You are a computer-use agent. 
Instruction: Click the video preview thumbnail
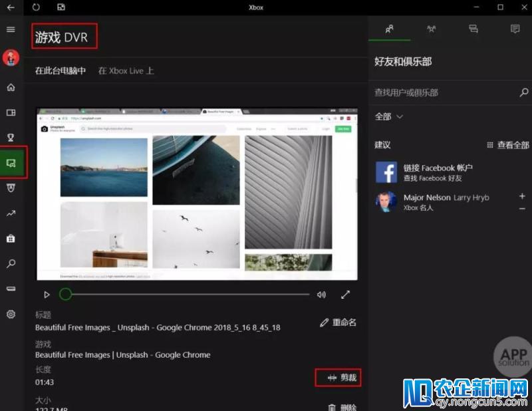(x=197, y=194)
